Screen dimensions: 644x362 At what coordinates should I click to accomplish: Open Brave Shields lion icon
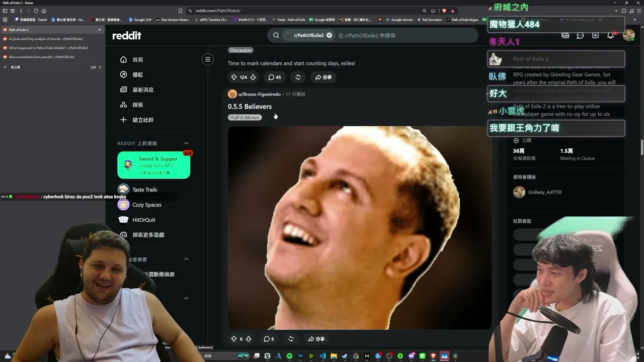coord(444,11)
